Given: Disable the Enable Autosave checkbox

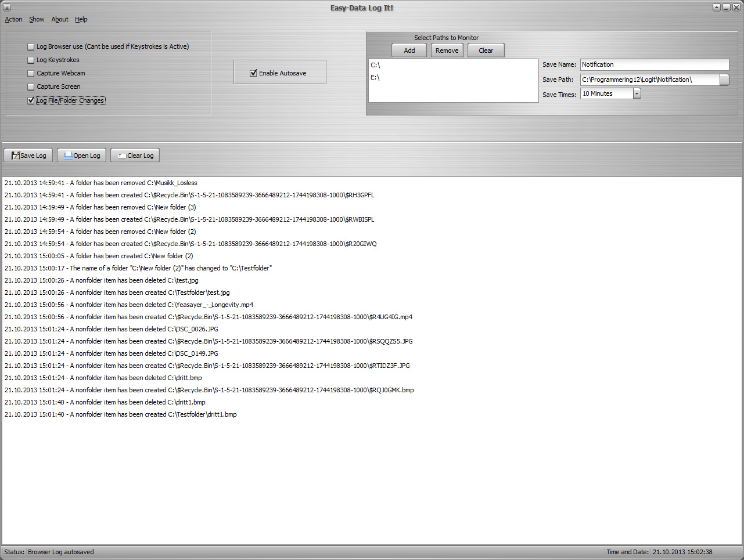Looking at the screenshot, I should 253,73.
